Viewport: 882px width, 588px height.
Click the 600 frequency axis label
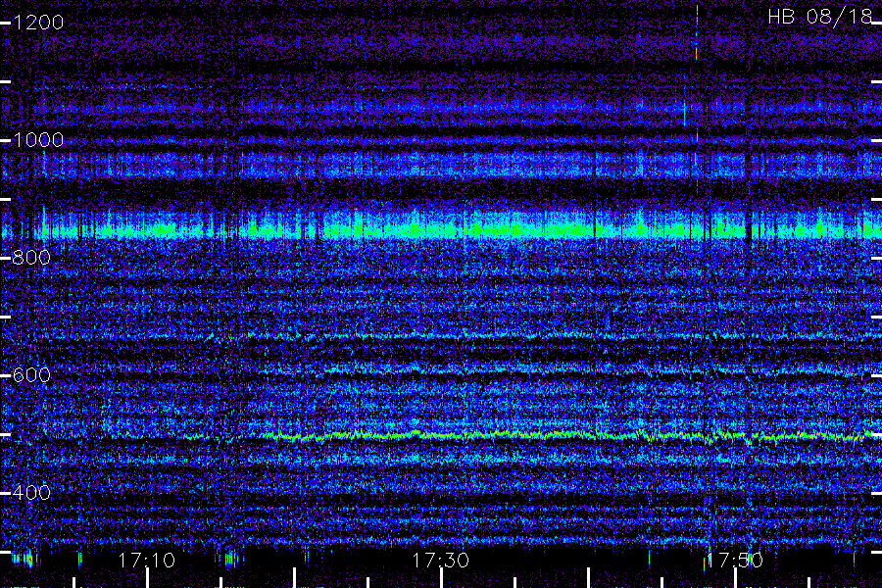31,375
